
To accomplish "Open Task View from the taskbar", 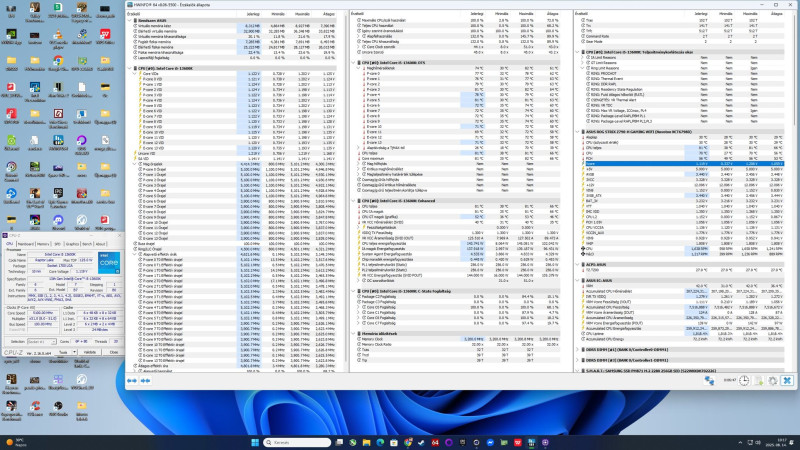I will [x=339, y=442].
